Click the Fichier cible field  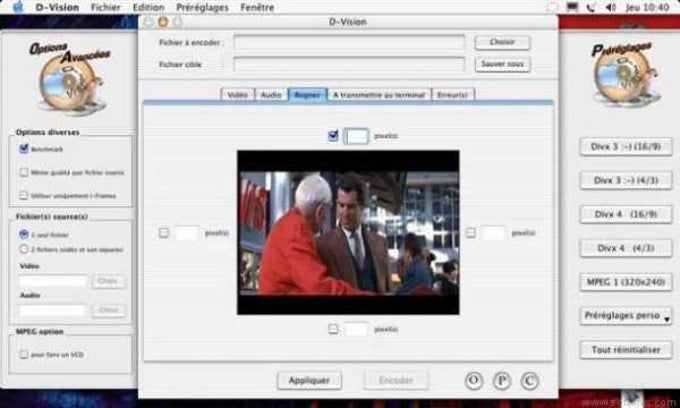pyautogui.click(x=349, y=64)
